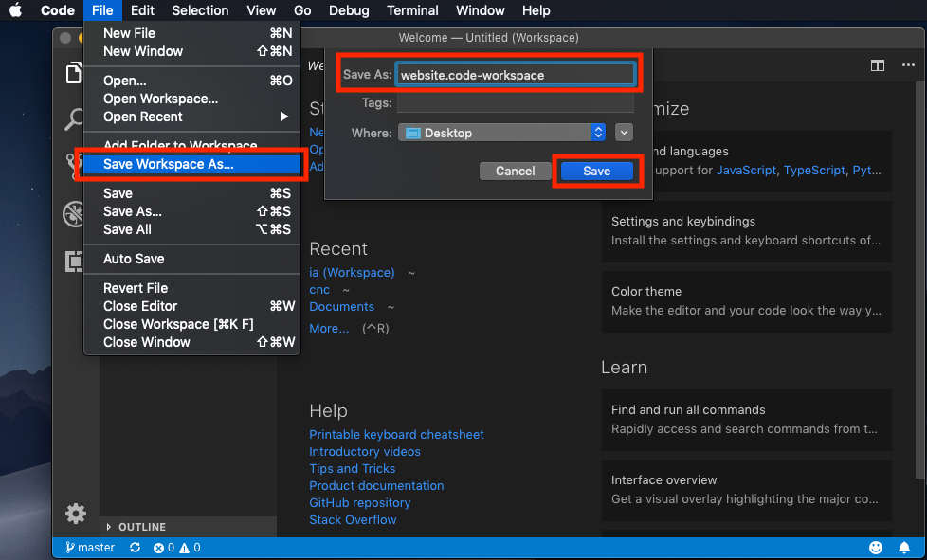This screenshot has height=560, width=927.
Task: Click the More… recent link
Action: tap(329, 329)
